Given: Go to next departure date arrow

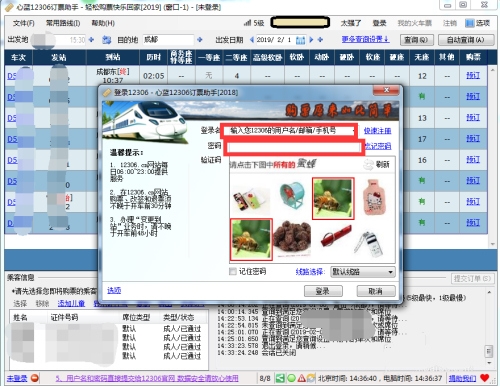Looking at the screenshot, I should coord(311,40).
